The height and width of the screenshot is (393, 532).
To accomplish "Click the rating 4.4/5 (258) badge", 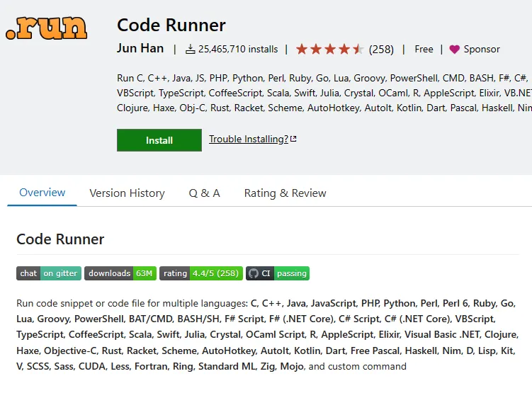I will [x=201, y=273].
